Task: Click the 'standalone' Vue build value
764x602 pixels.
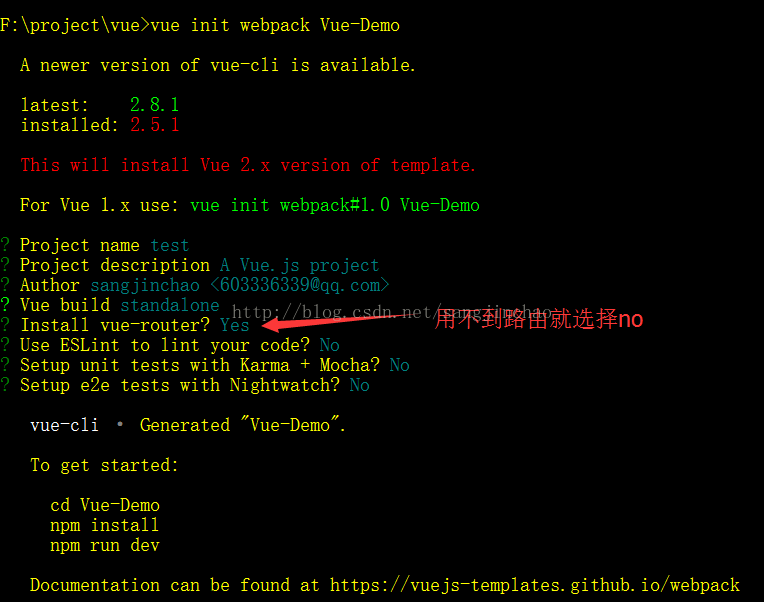Action: point(170,305)
